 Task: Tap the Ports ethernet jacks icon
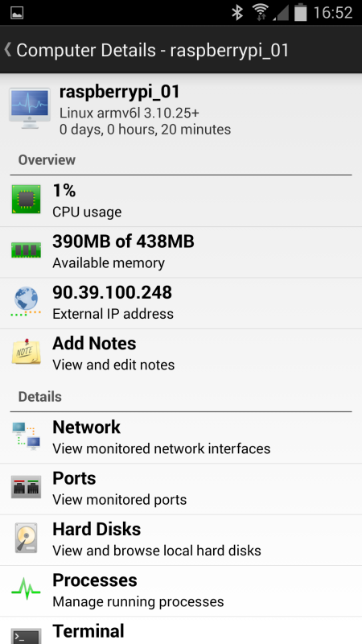coord(26,487)
